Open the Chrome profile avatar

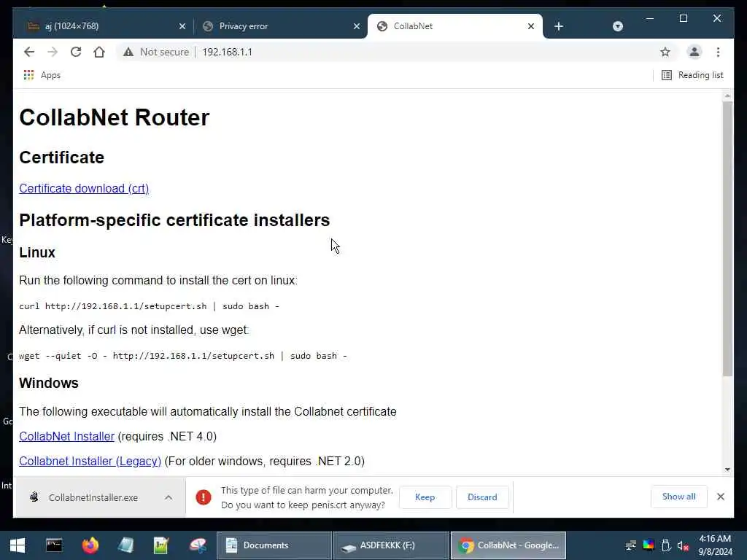pos(694,52)
